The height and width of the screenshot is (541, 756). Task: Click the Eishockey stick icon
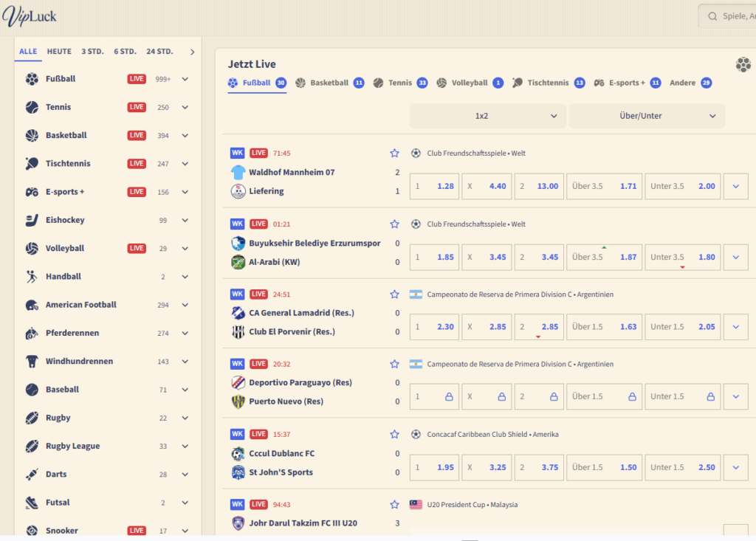32,221
